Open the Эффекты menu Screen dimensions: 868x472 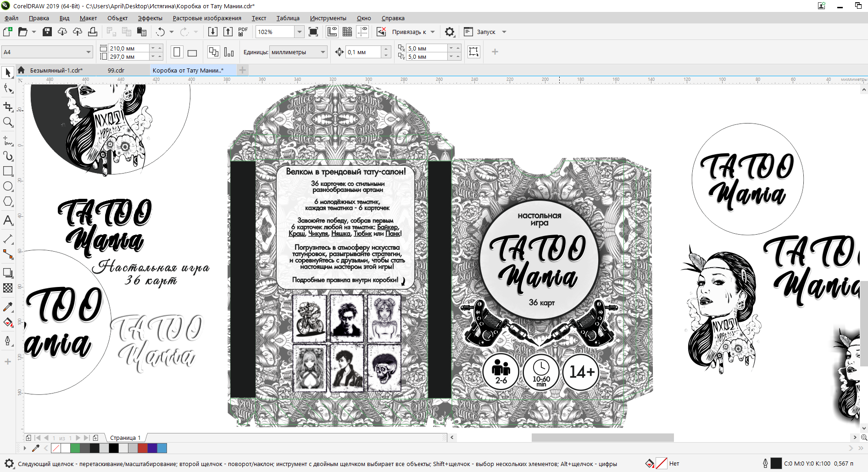[150, 18]
